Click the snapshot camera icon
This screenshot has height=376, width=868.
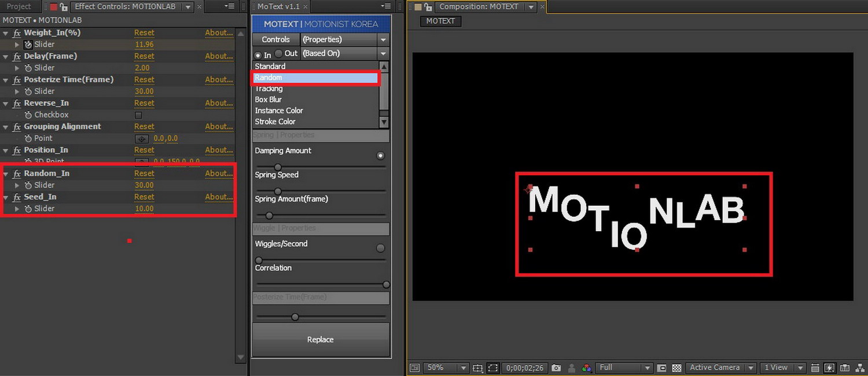pos(556,368)
